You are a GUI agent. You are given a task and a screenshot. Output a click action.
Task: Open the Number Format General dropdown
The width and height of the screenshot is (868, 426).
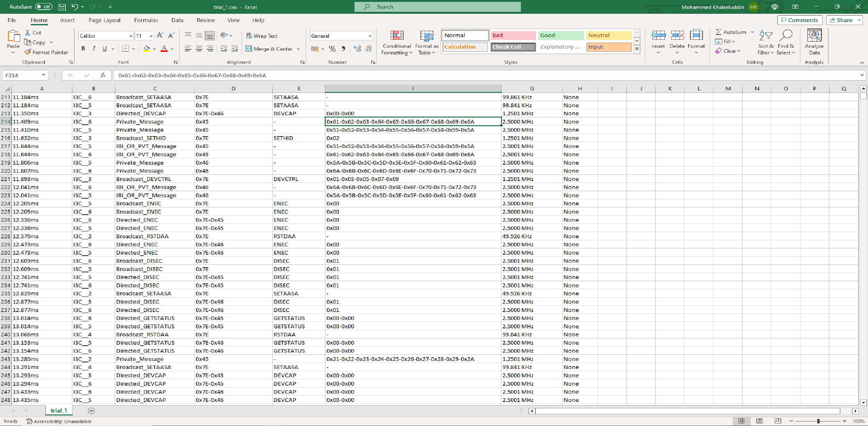[370, 36]
